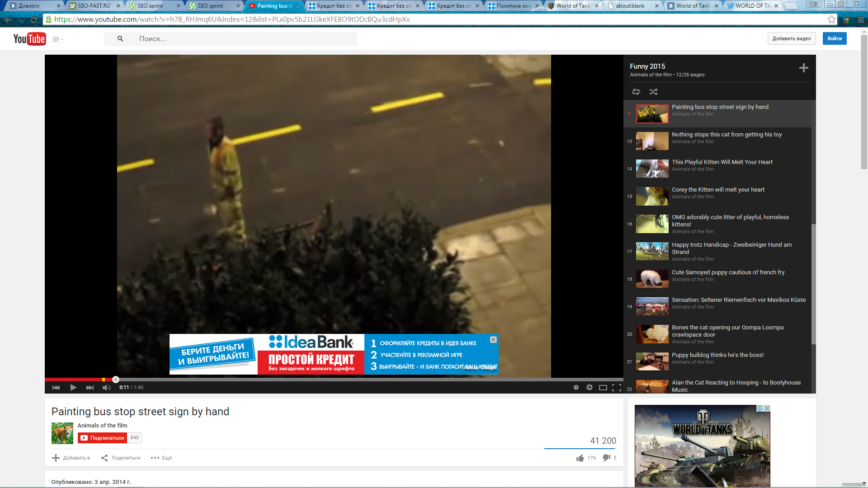This screenshot has height=488, width=868.
Task: Switch to the Политика browser tab
Action: point(514,6)
